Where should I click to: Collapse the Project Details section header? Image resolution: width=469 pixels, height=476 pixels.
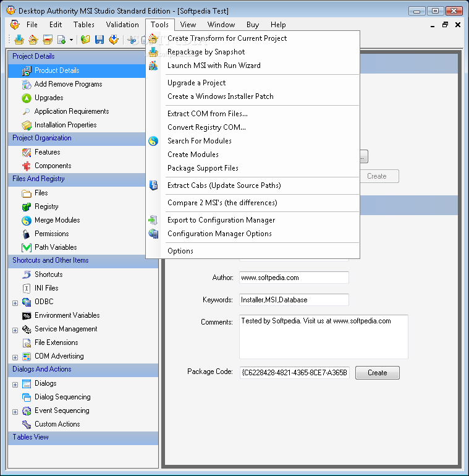pyautogui.click(x=77, y=56)
